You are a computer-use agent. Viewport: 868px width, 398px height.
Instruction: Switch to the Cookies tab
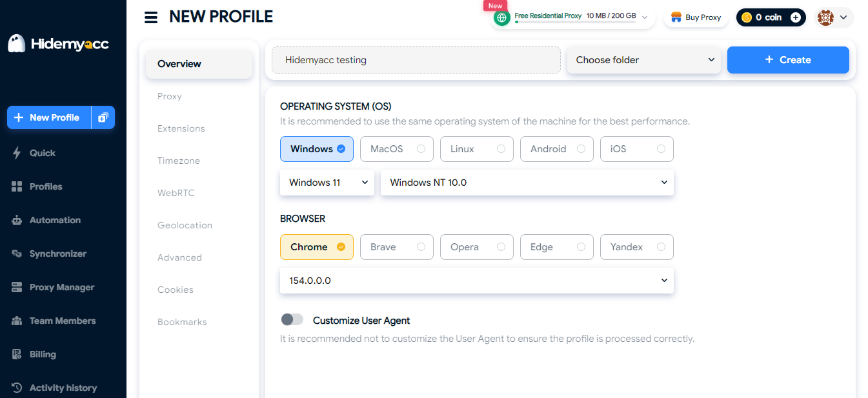[x=176, y=290]
